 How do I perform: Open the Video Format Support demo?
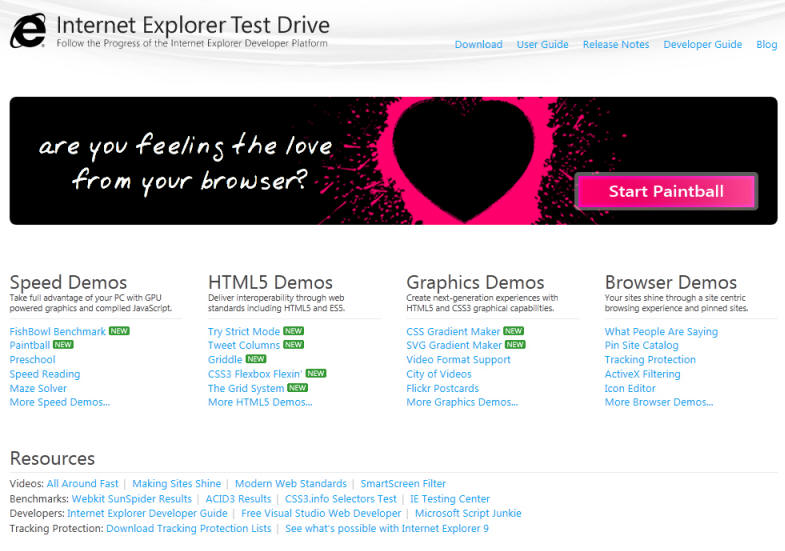[458, 360]
